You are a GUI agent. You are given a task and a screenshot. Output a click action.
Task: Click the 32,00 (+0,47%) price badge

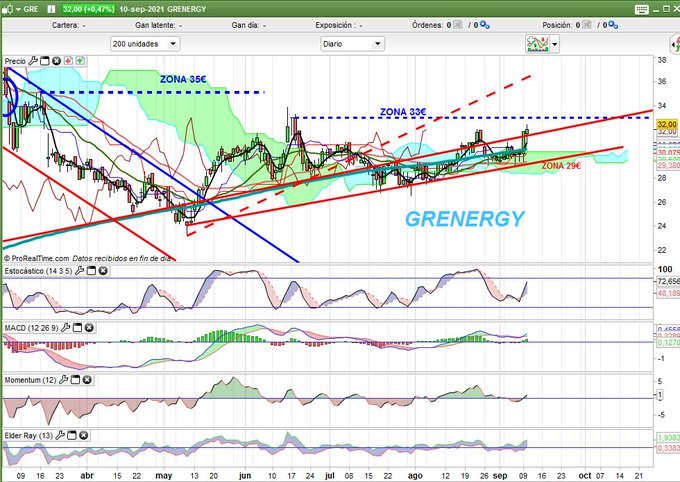(x=88, y=9)
